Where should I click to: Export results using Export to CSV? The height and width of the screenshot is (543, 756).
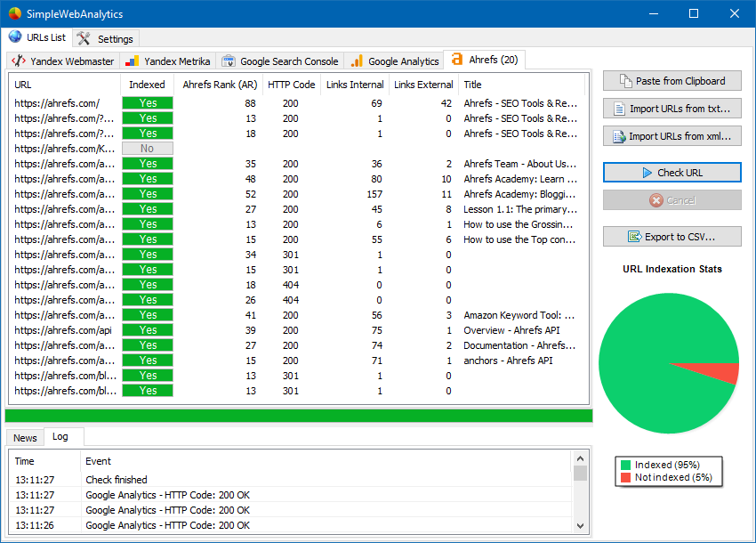coord(672,237)
